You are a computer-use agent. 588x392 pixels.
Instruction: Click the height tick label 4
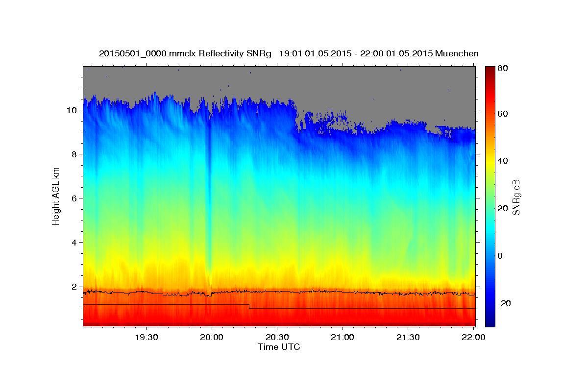[x=74, y=242]
